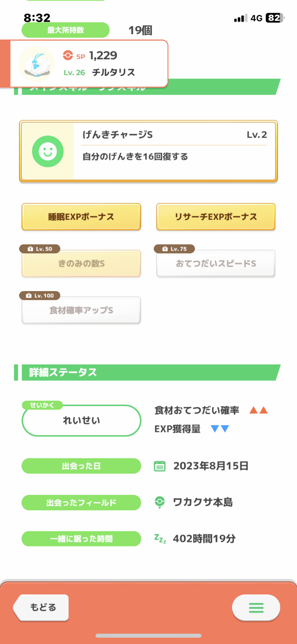
Task: Tap the lock icon on Lv. 50 badge
Action: click(30, 249)
